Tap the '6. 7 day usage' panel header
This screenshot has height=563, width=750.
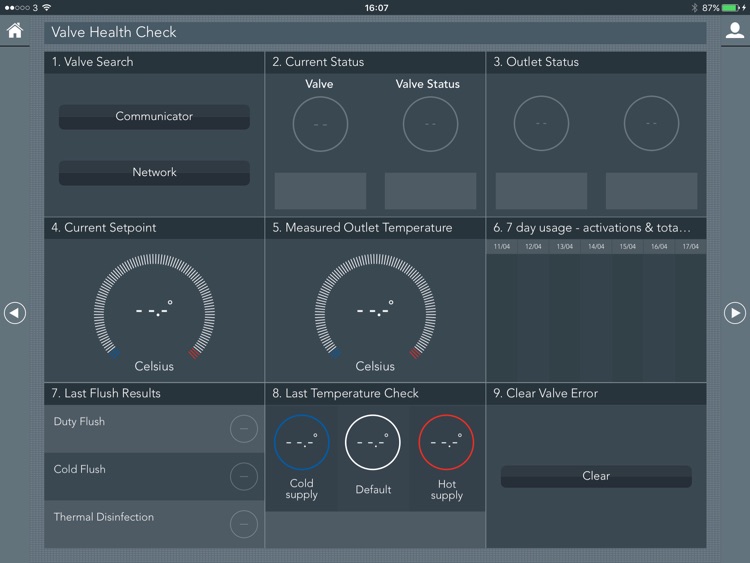pyautogui.click(x=596, y=228)
